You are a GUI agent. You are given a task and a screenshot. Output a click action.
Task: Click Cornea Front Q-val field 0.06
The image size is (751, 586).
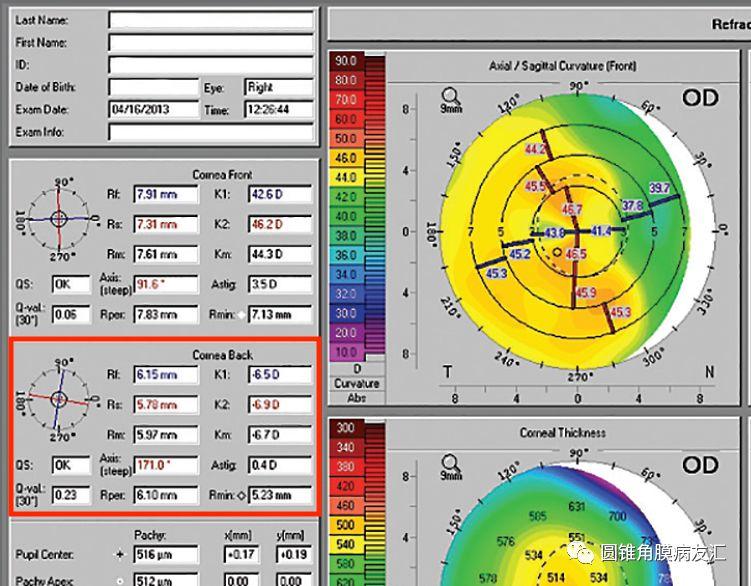(x=71, y=315)
